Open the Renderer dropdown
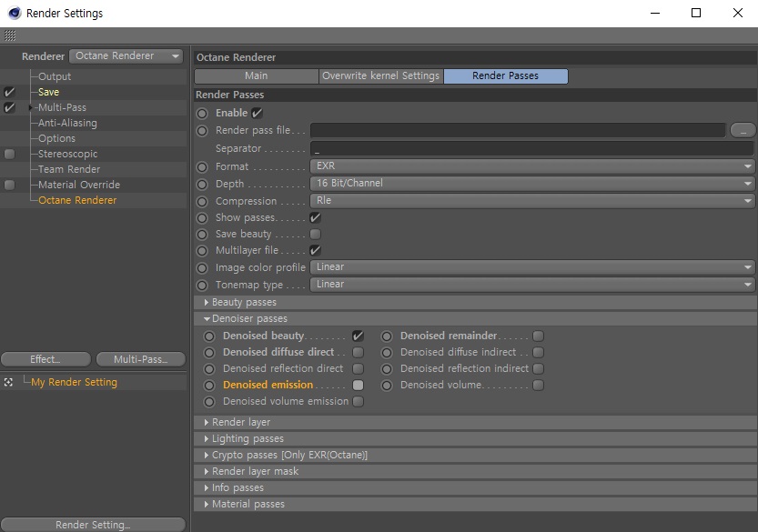The height and width of the screenshot is (532, 758). point(126,56)
